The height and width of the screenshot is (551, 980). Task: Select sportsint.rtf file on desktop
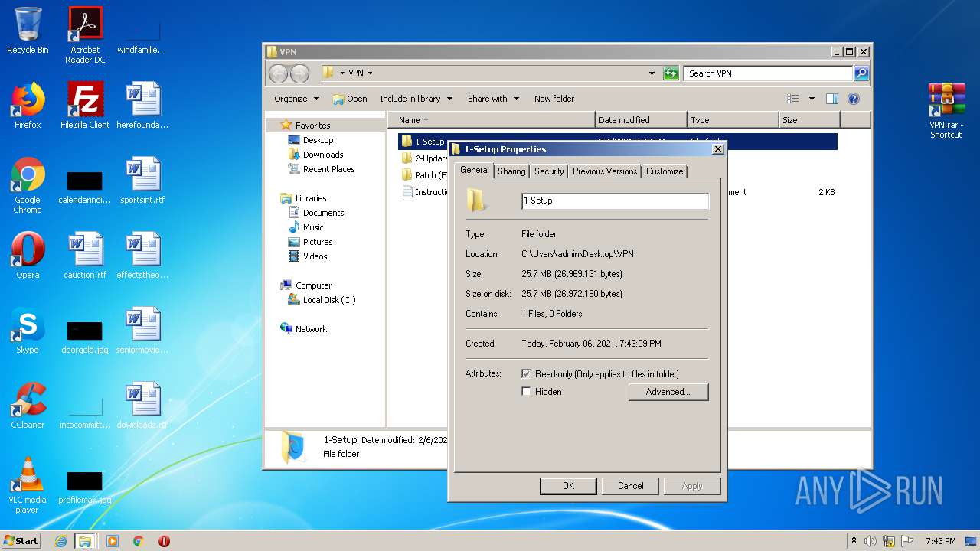coord(142,180)
